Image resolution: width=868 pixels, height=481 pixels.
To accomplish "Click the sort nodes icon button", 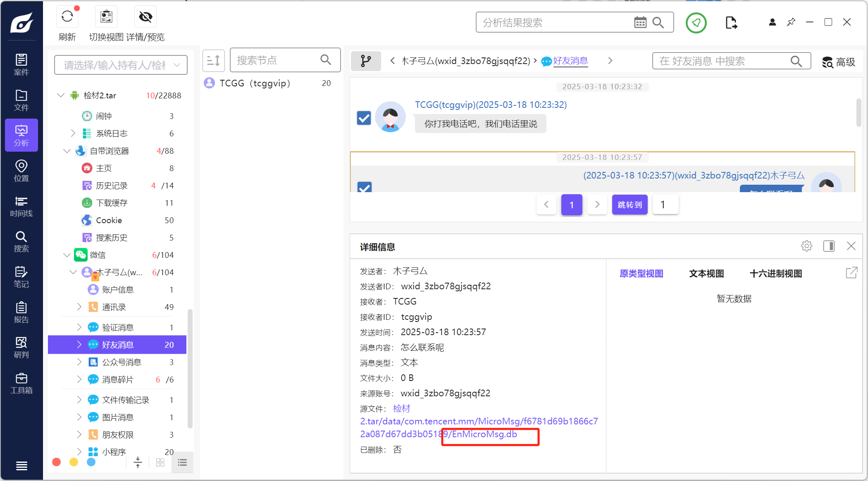I will (x=213, y=61).
